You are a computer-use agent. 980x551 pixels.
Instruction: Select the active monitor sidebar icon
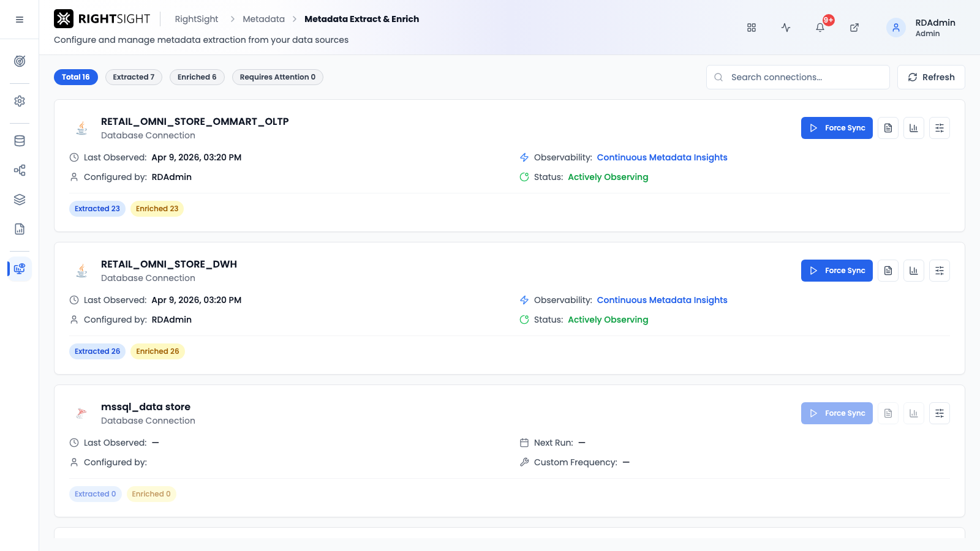pos(20,269)
